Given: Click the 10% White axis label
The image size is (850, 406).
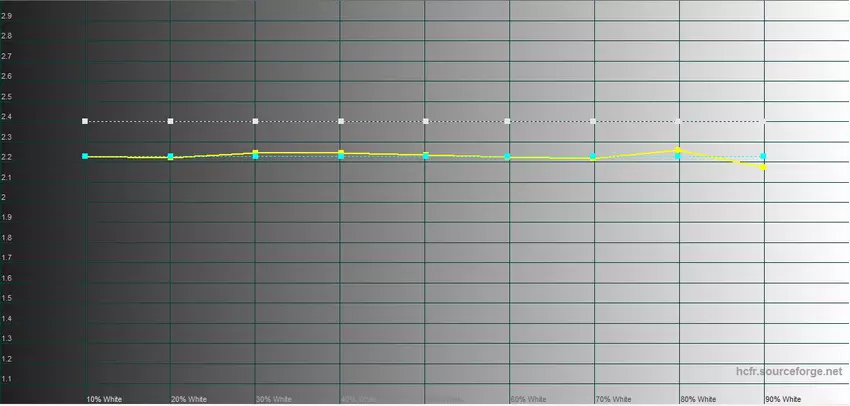Looking at the screenshot, I should 103,398.
